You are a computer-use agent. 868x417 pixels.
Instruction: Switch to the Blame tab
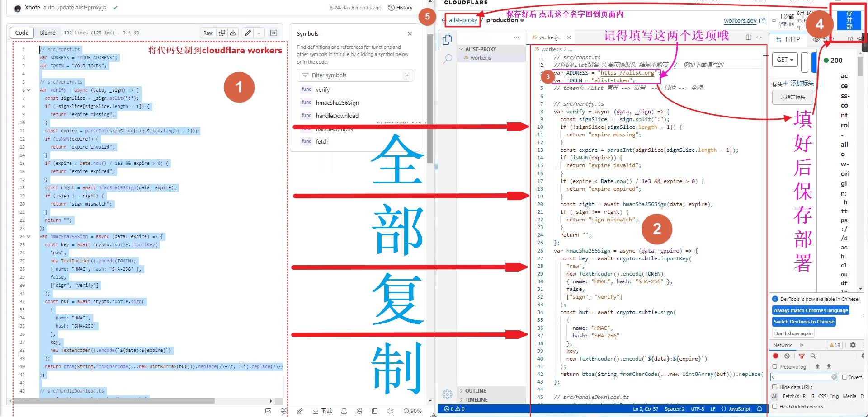(47, 33)
